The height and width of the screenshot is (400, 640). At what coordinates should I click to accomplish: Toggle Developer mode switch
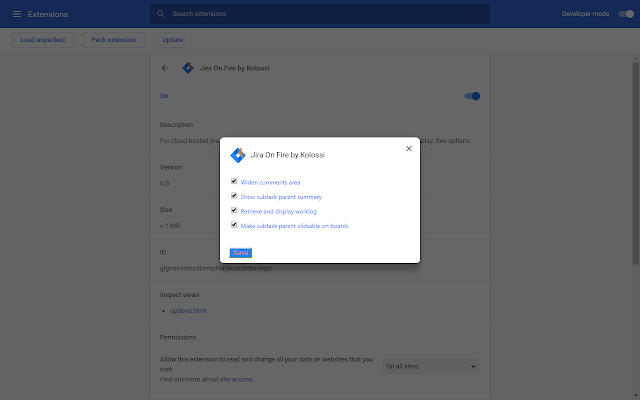(x=626, y=14)
